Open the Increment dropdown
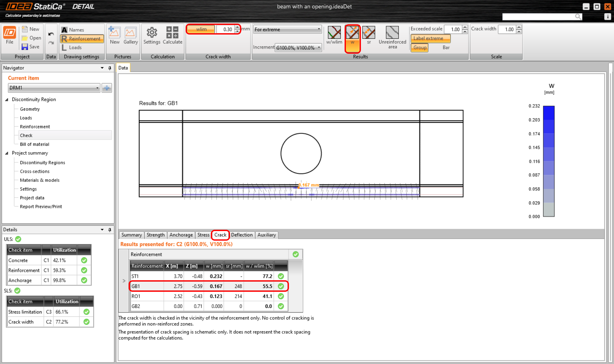Image resolution: width=614 pixels, height=364 pixels. click(x=298, y=48)
